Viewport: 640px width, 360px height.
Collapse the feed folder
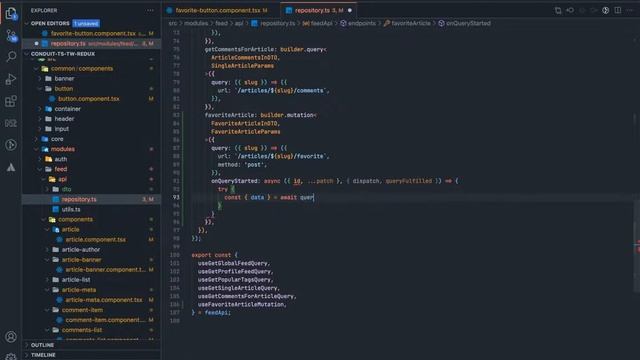60,169
